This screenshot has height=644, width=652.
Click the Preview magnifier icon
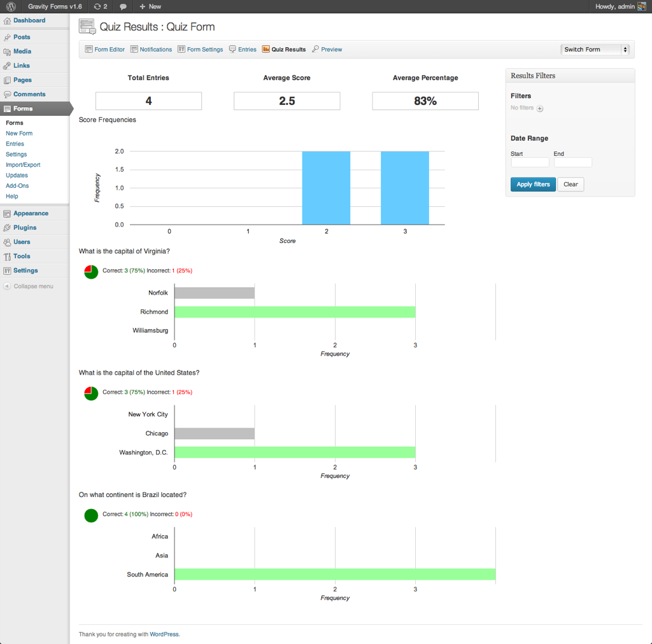(x=316, y=49)
